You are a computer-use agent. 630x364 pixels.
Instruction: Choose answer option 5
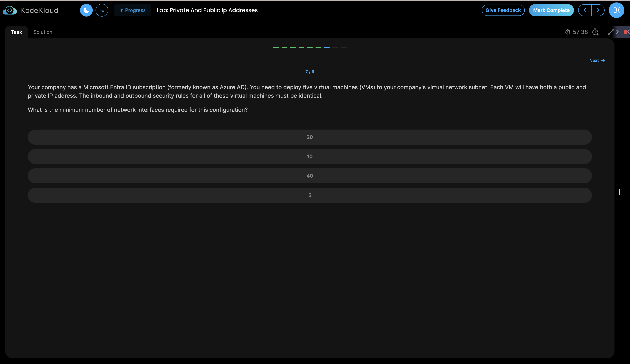point(310,195)
